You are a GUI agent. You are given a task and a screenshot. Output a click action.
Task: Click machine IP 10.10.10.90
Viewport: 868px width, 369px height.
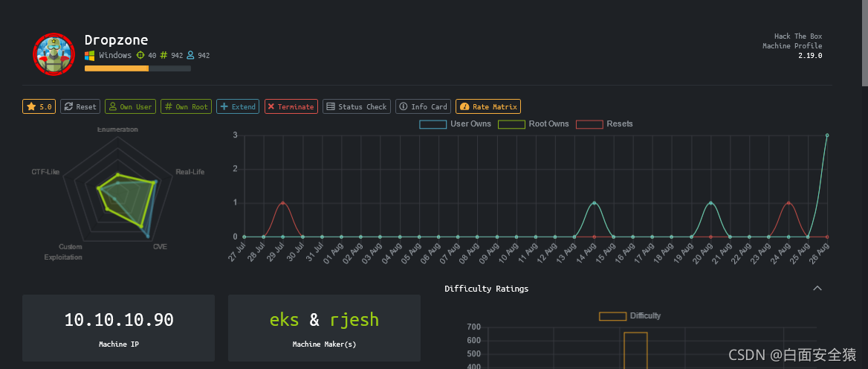click(119, 320)
